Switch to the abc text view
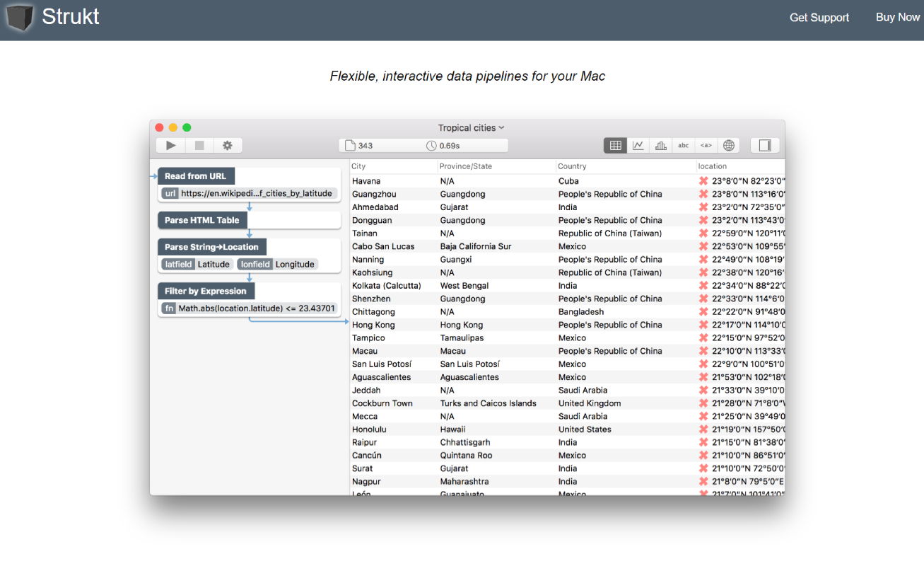Image resolution: width=924 pixels, height=566 pixels. click(684, 145)
